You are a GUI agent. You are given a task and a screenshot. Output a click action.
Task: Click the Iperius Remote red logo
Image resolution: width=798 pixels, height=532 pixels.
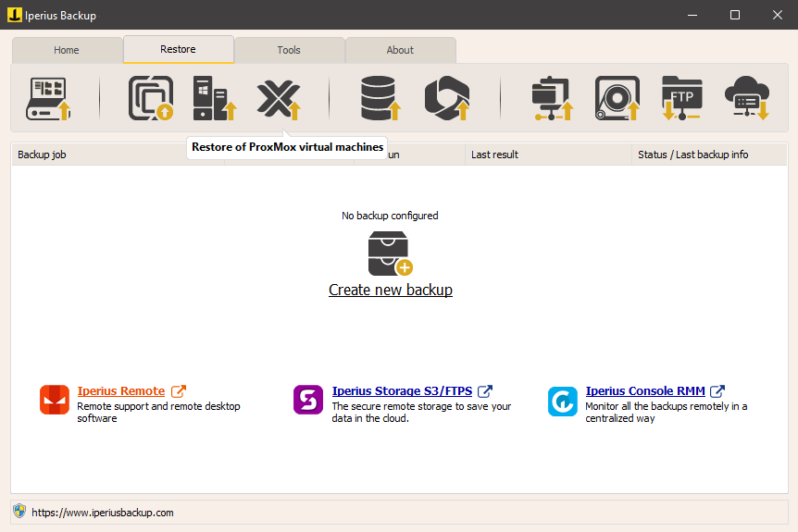(55, 400)
